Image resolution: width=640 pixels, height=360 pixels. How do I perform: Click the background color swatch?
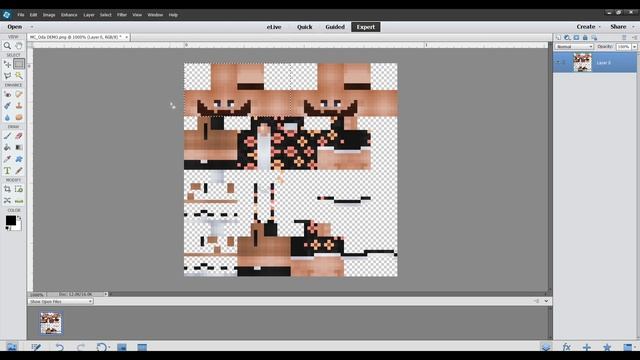18,227
